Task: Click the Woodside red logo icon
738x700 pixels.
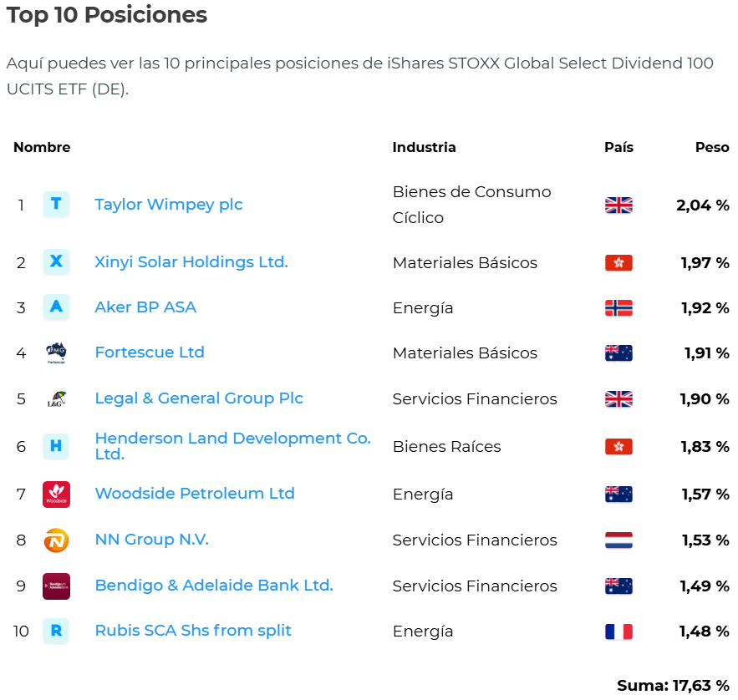Action: pyautogui.click(x=56, y=495)
